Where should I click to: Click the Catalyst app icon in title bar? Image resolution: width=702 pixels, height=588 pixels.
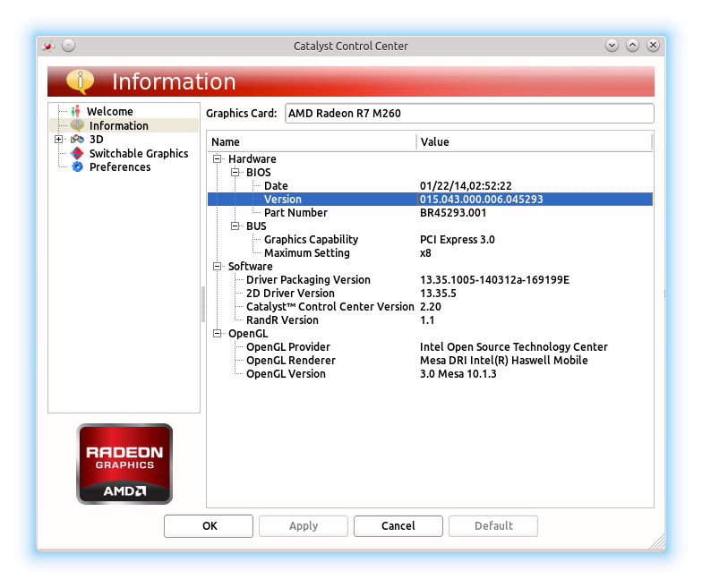pos(48,46)
